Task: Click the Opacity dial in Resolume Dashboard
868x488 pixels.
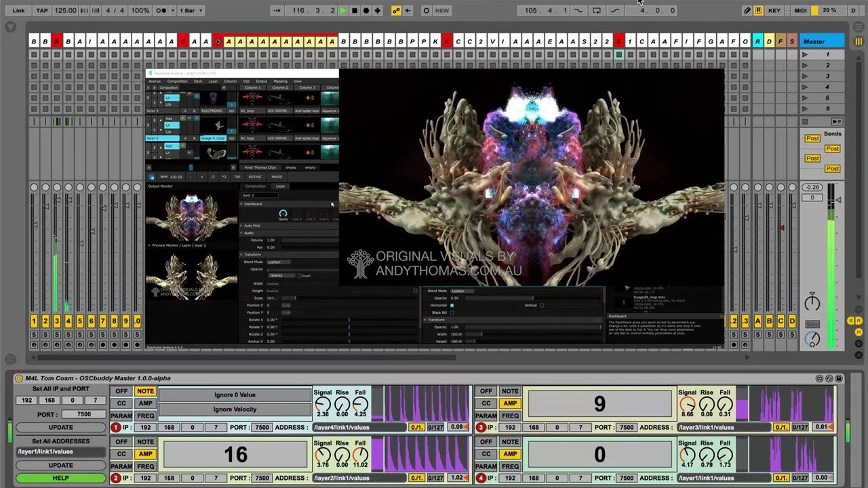Action: pos(283,213)
